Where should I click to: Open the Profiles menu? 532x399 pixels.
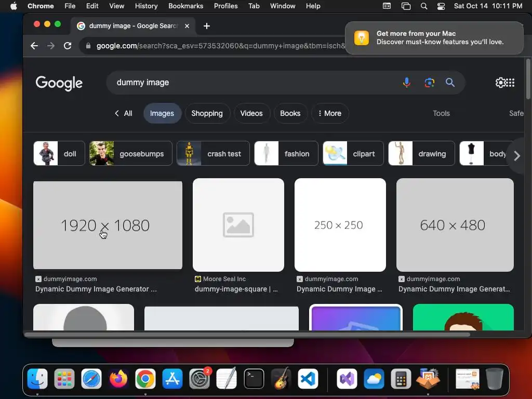[x=225, y=6]
